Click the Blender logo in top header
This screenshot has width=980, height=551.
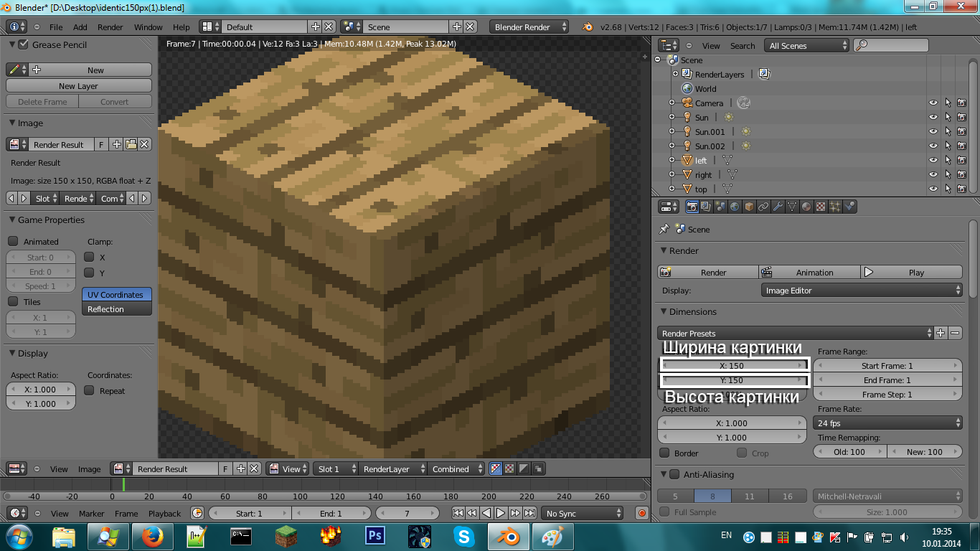point(588,27)
